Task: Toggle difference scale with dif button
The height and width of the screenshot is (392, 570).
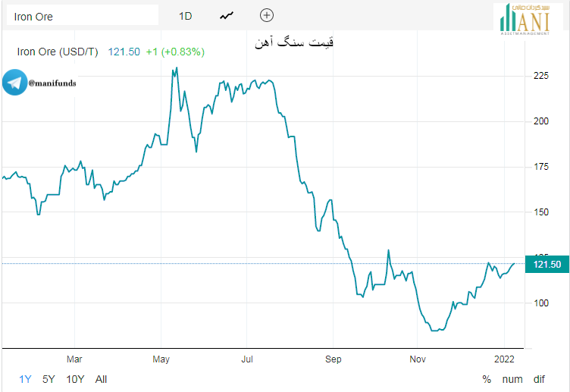Action: (x=539, y=379)
